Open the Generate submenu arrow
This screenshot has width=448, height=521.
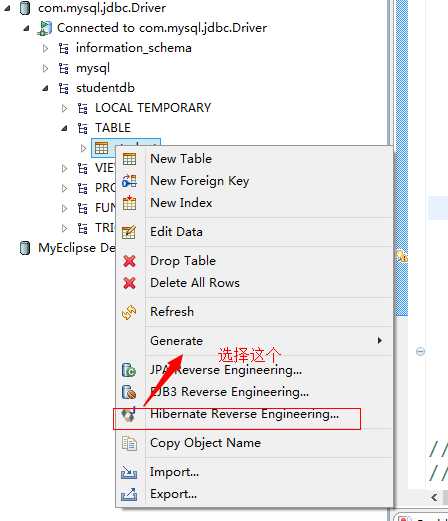click(379, 341)
